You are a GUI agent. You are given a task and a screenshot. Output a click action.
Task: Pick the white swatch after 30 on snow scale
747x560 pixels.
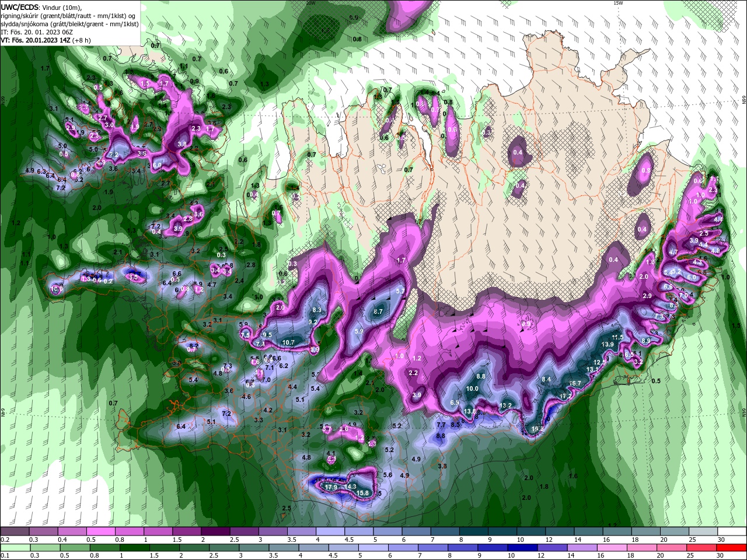click(732, 531)
